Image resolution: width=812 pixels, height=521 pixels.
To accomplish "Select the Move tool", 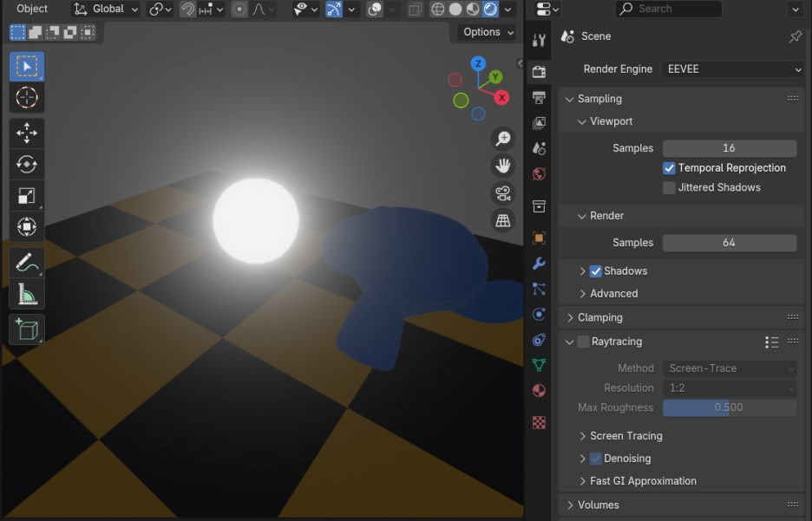I will coord(26,133).
